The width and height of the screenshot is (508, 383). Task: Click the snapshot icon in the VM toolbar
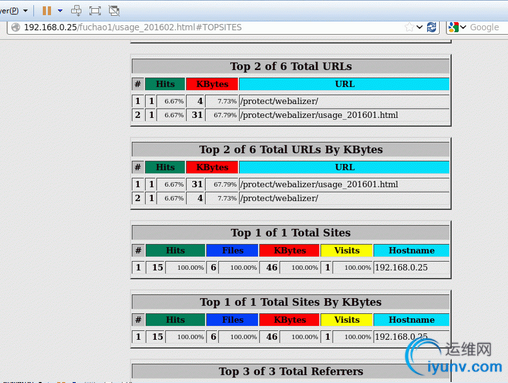pos(76,11)
